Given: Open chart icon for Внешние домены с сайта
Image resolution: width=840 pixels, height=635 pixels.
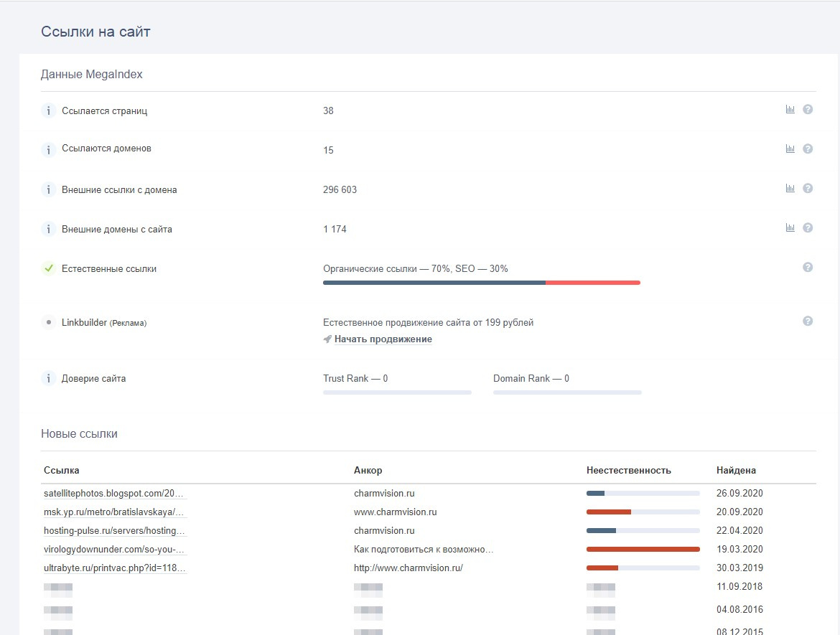Looking at the screenshot, I should (790, 228).
